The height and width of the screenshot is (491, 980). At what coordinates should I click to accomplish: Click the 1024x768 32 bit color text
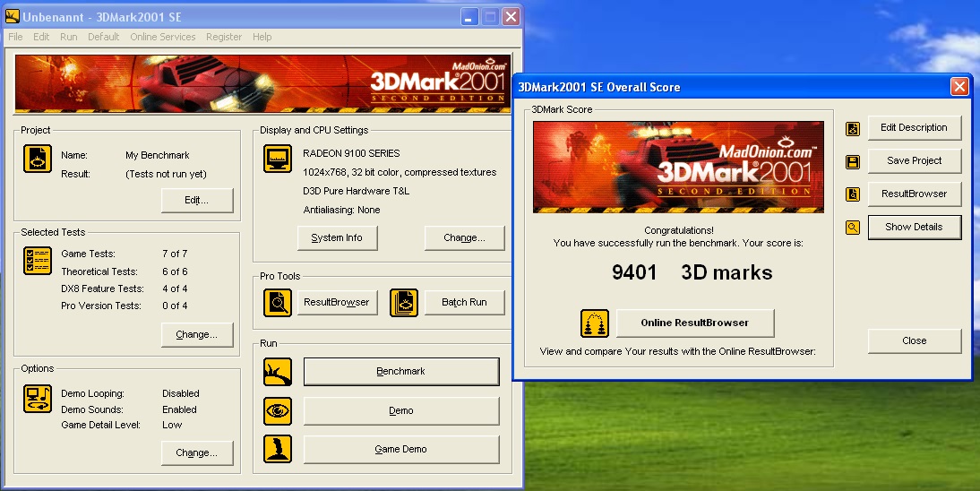400,172
